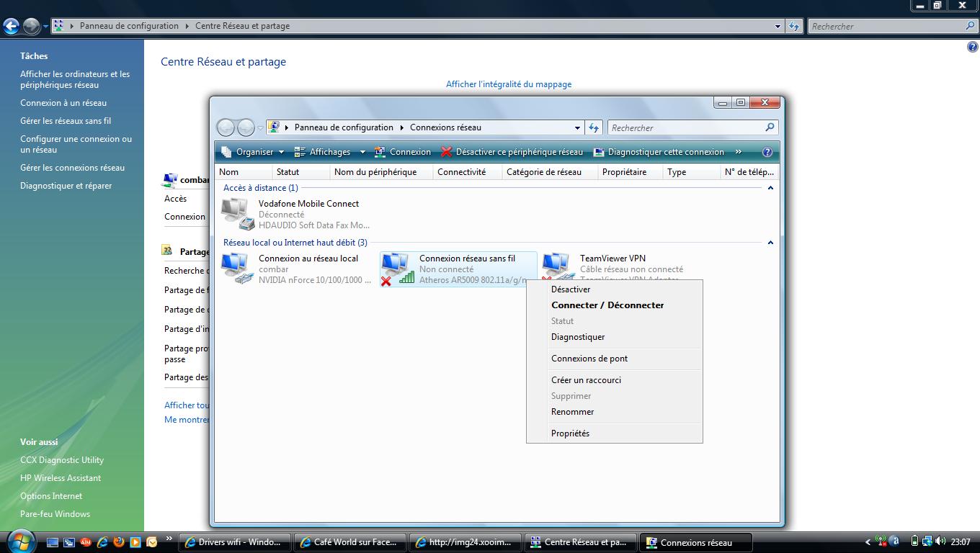The height and width of the screenshot is (553, 980).
Task: Show hidden toolbar commands via the chevron
Action: coord(739,152)
